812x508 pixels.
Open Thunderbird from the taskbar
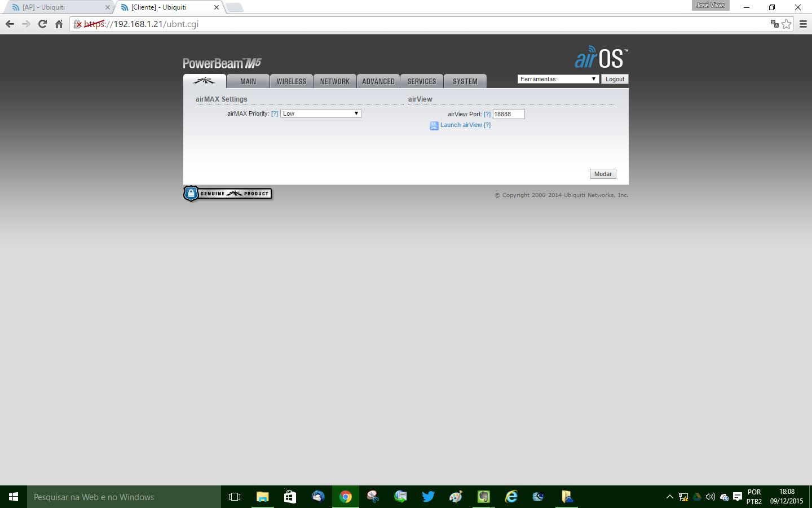(317, 497)
